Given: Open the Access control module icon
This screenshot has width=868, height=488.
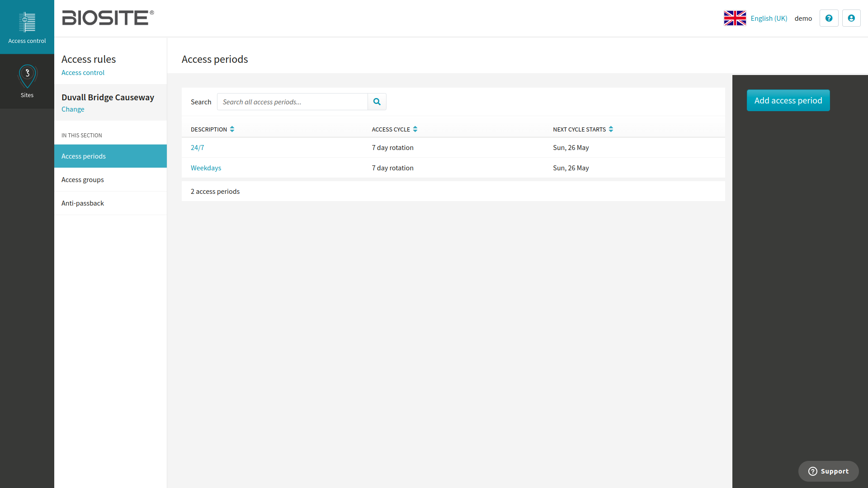Looking at the screenshot, I should (x=27, y=23).
